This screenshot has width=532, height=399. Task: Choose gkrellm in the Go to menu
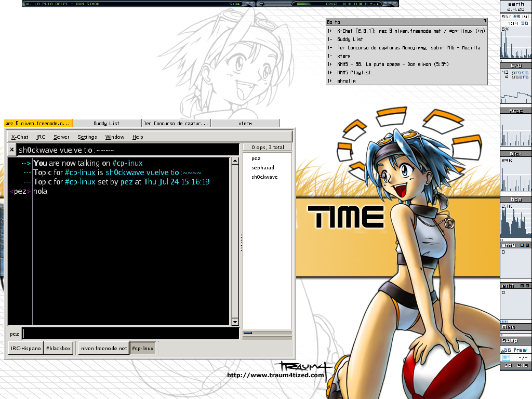click(x=406, y=81)
